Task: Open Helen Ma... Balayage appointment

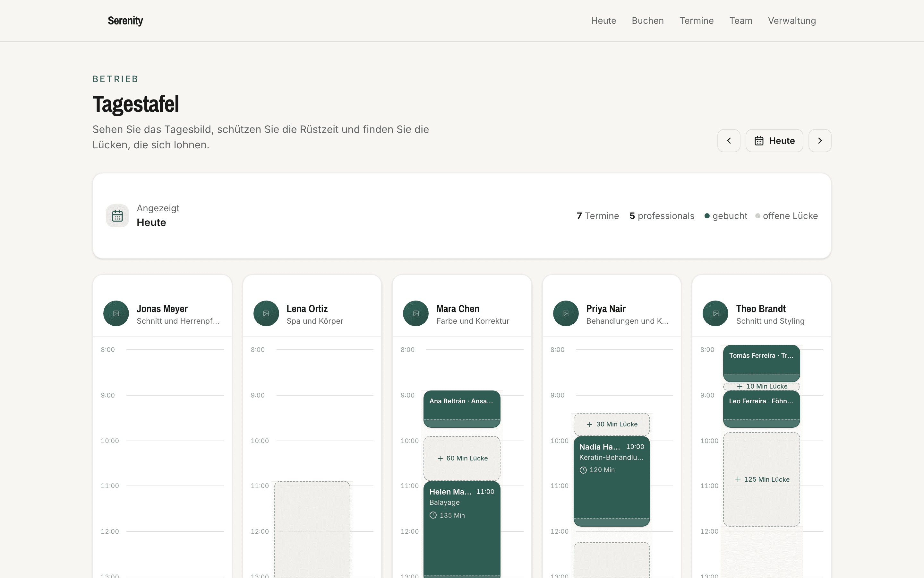Action: coord(462,530)
